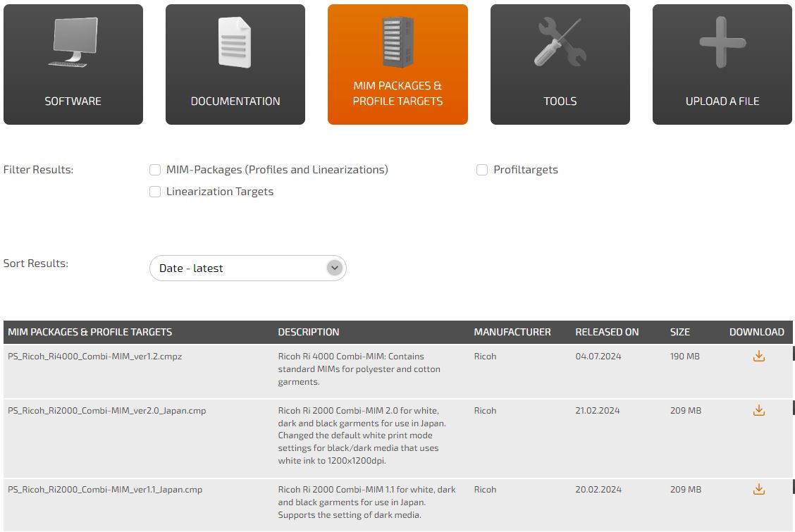The image size is (795, 532).
Task: Click the Sort Results label
Action: 36,264
